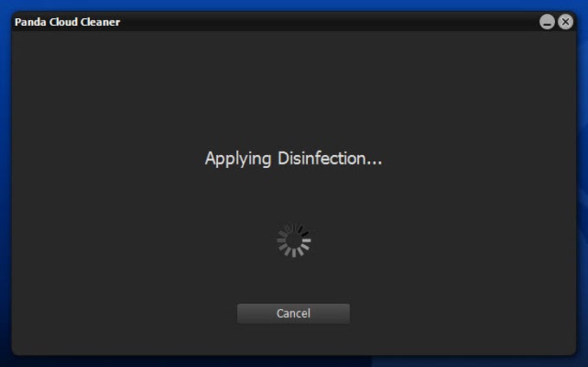Click the word Panda in window title
This screenshot has width=588, height=367.
click(x=30, y=23)
